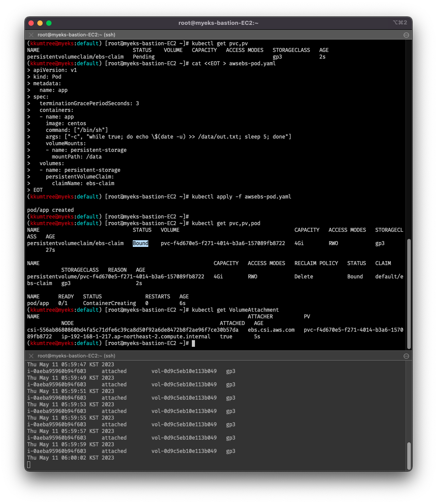This screenshot has height=504, width=437.
Task: Click the highlighted 'Bound' status of ebs-claim
Action: 140,243
